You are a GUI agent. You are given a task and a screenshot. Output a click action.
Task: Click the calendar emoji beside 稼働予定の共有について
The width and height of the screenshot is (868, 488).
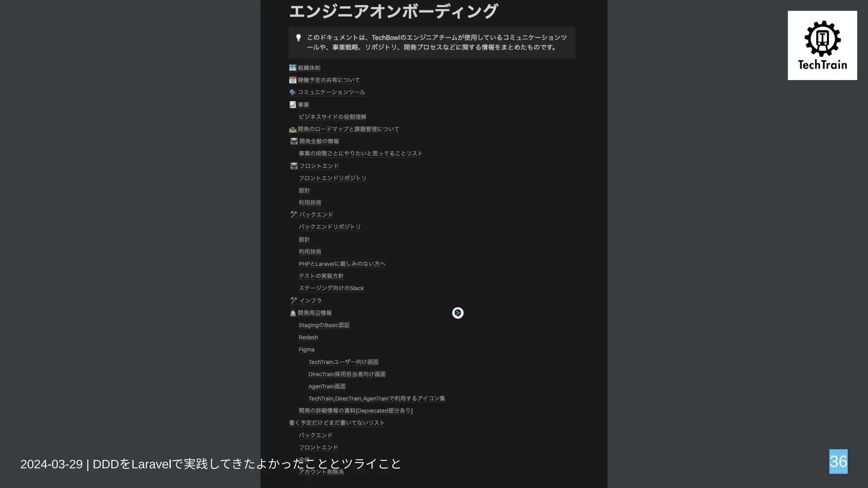pyautogui.click(x=293, y=80)
